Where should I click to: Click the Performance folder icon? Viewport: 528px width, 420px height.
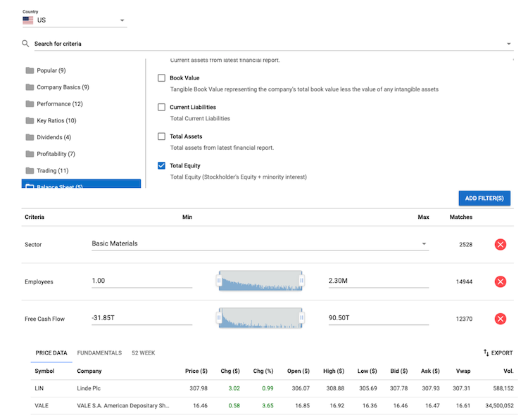pos(30,103)
